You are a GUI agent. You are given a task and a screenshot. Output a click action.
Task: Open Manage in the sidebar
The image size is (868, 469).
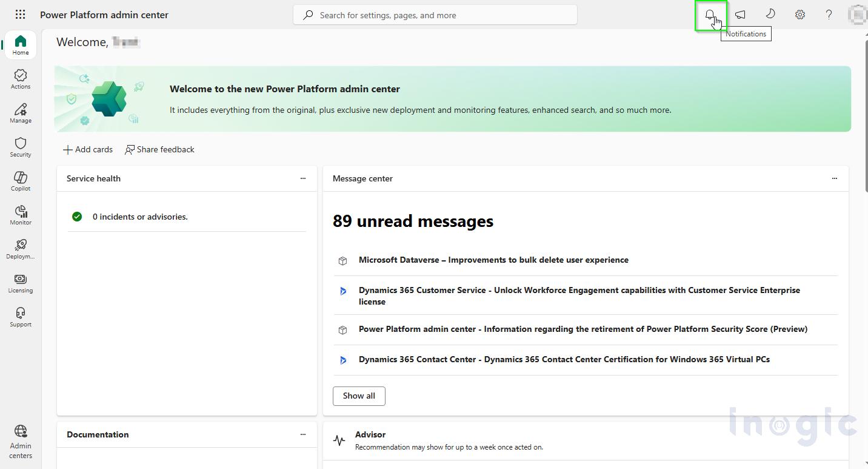point(21,113)
